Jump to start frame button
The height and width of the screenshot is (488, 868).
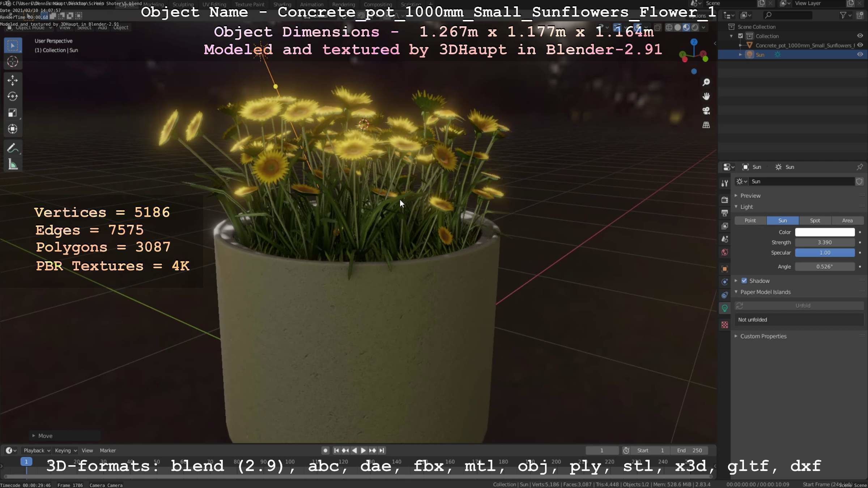pyautogui.click(x=336, y=450)
